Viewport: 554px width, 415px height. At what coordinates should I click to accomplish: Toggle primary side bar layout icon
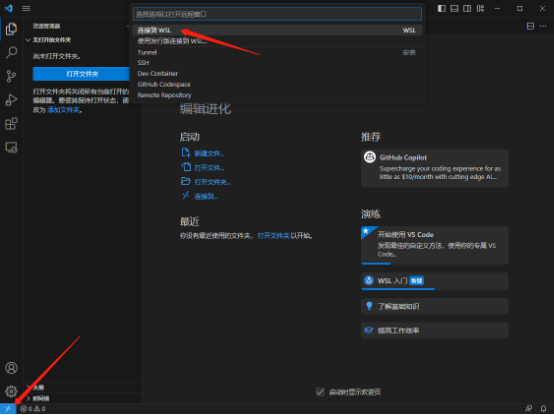click(441, 8)
